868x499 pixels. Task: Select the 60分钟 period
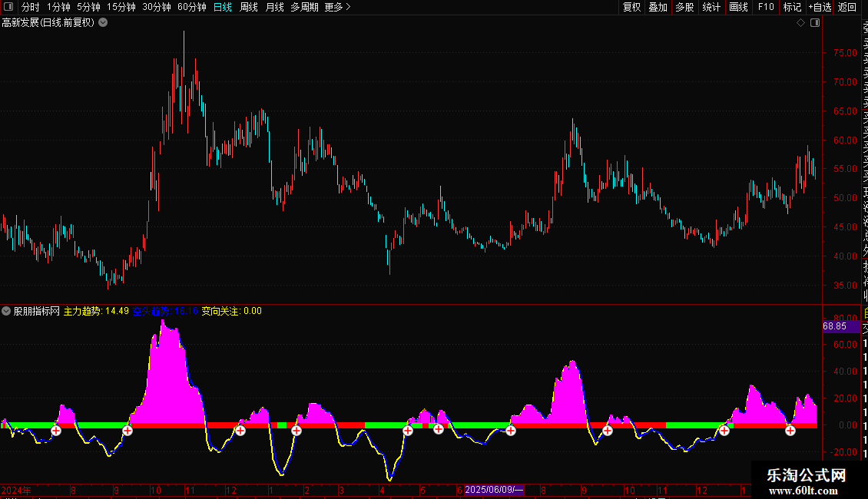click(192, 7)
